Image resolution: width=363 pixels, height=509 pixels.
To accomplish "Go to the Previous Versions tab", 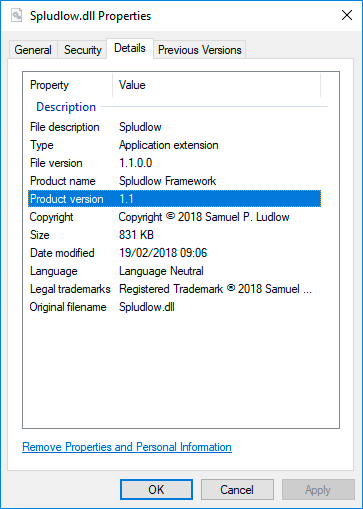I will (200, 50).
